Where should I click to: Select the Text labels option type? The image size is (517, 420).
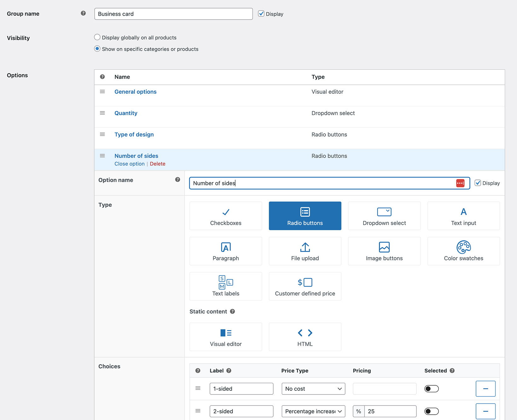(226, 286)
